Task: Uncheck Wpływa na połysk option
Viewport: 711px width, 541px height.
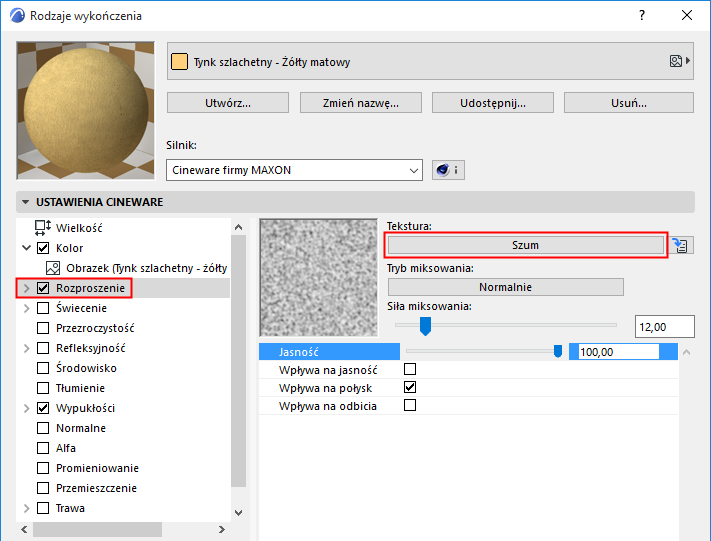Action: 410,387
